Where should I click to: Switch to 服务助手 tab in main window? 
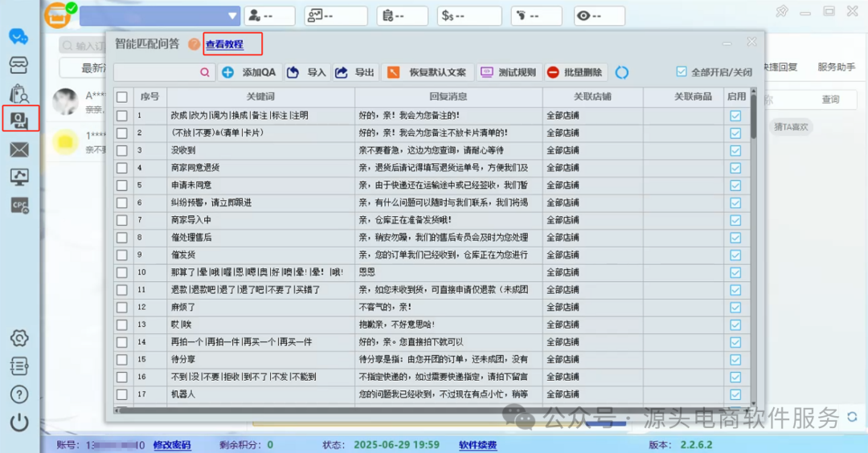pos(836,67)
